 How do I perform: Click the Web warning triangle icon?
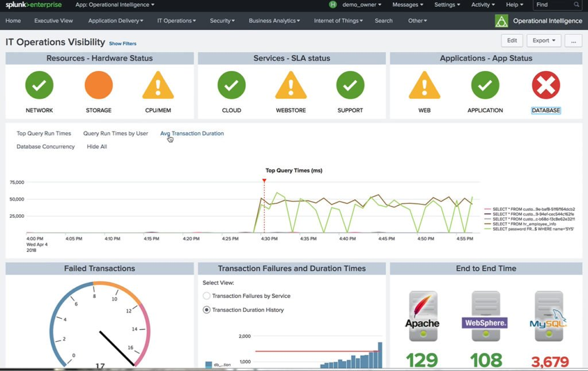click(x=424, y=85)
